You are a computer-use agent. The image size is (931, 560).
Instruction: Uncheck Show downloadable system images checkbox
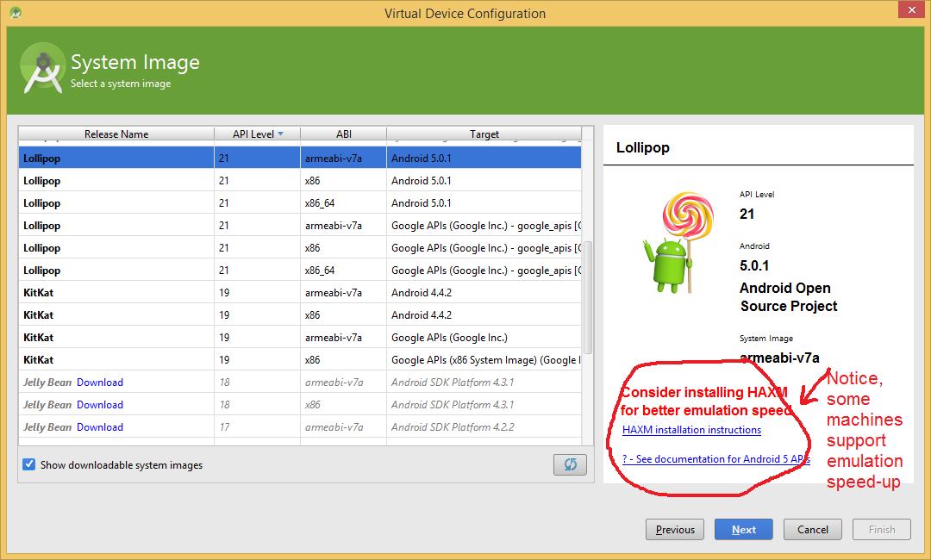29,464
